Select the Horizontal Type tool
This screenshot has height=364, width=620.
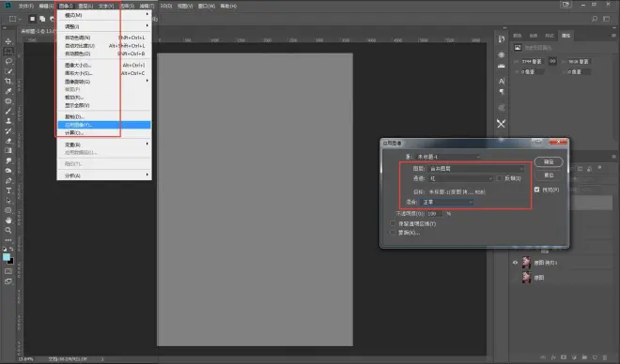point(8,190)
